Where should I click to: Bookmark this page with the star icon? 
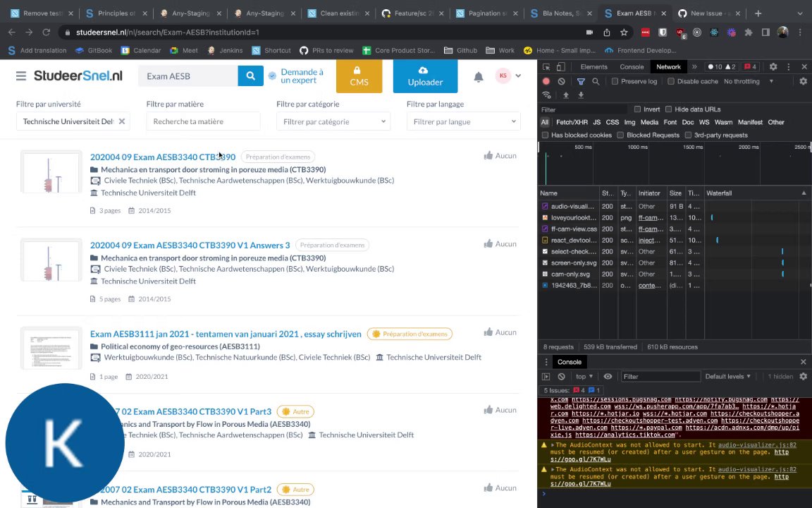624,32
